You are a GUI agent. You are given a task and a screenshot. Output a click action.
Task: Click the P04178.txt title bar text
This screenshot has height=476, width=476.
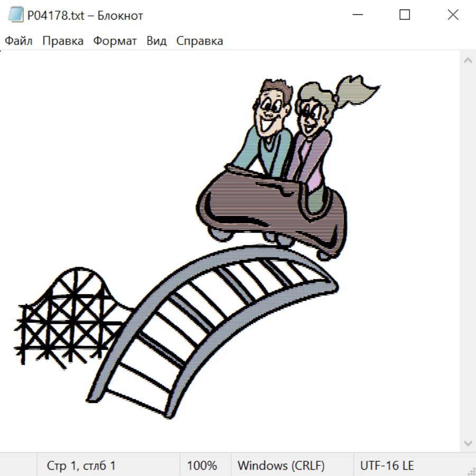tap(85, 15)
